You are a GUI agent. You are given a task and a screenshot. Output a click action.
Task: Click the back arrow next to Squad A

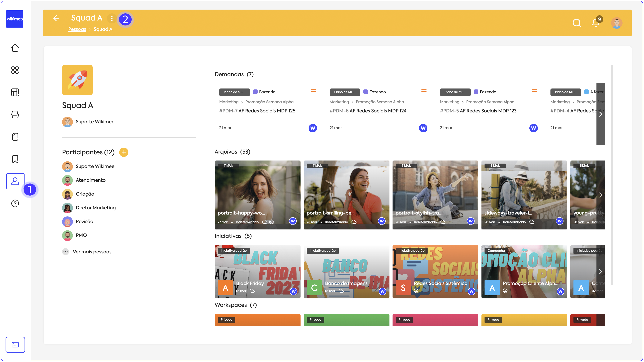click(56, 18)
